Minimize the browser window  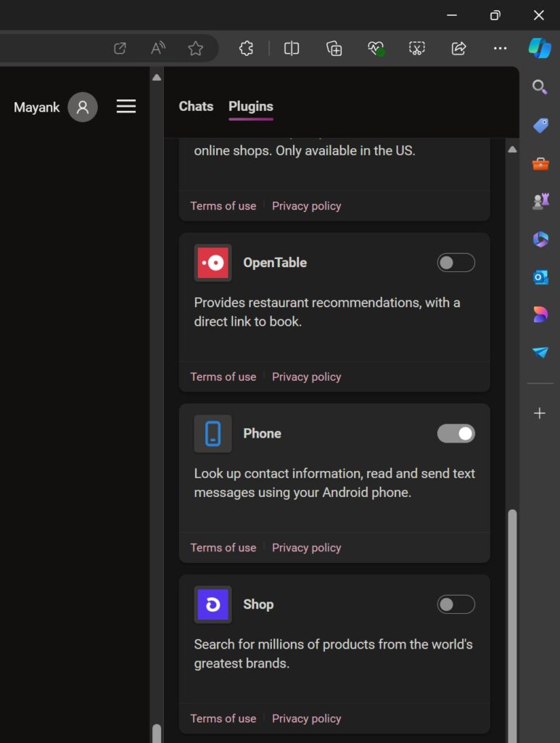click(451, 15)
